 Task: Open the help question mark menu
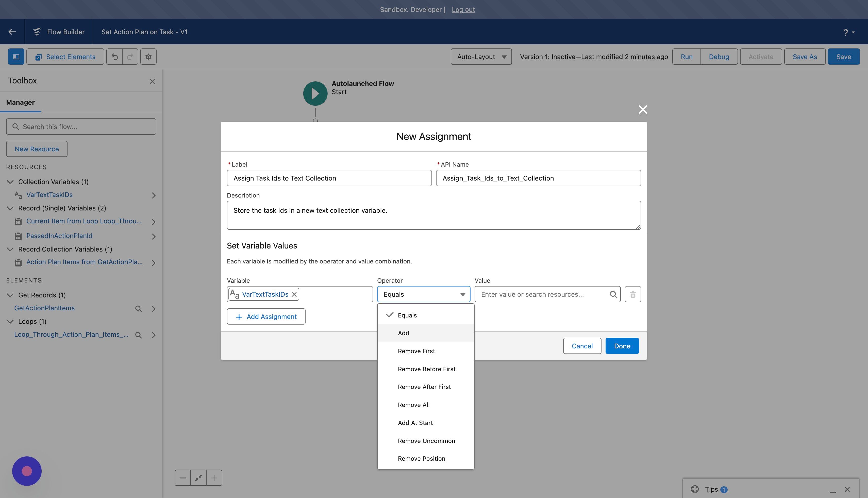click(848, 32)
